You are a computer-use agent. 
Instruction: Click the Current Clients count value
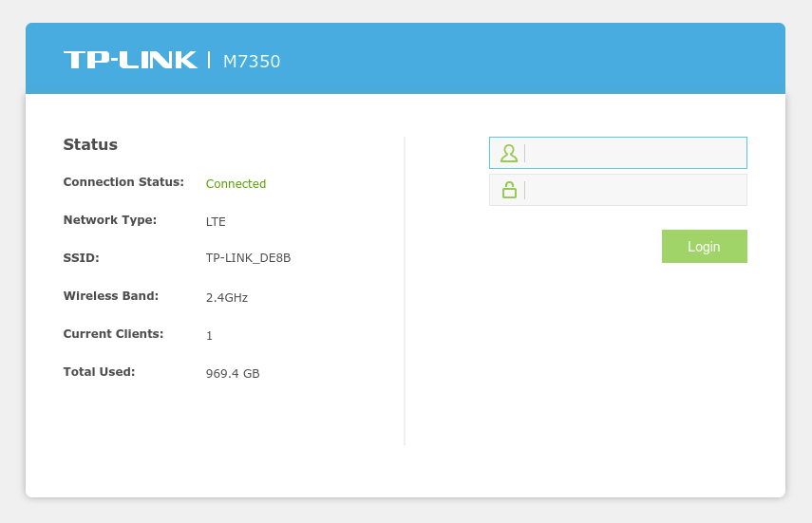[x=209, y=336]
